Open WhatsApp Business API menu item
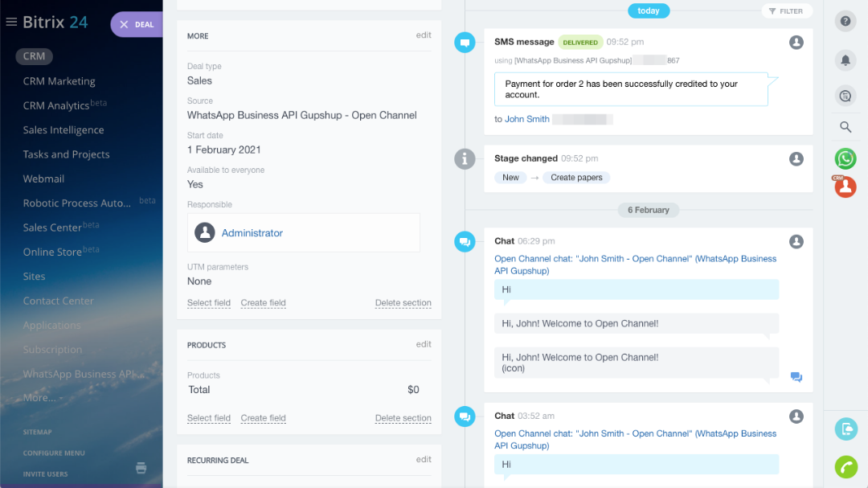868x488 pixels. point(83,374)
